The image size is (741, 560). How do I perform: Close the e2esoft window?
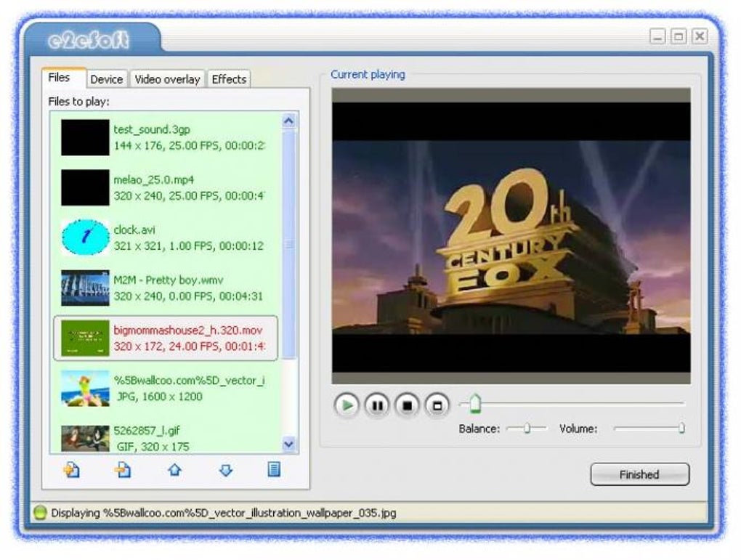(x=700, y=36)
